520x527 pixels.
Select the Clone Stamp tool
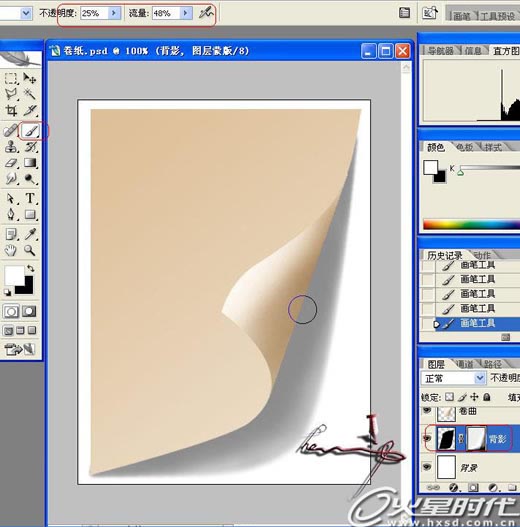pos(11,147)
